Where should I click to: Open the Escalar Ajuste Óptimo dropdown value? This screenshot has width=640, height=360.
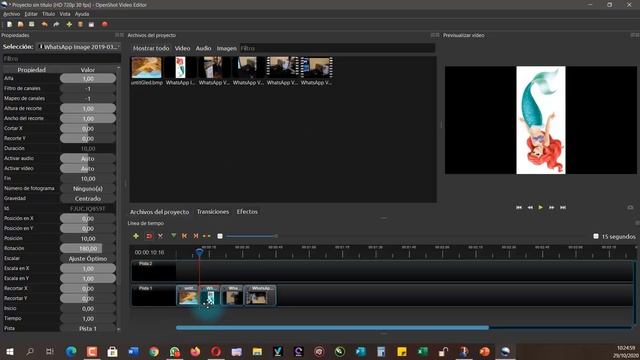click(88, 258)
